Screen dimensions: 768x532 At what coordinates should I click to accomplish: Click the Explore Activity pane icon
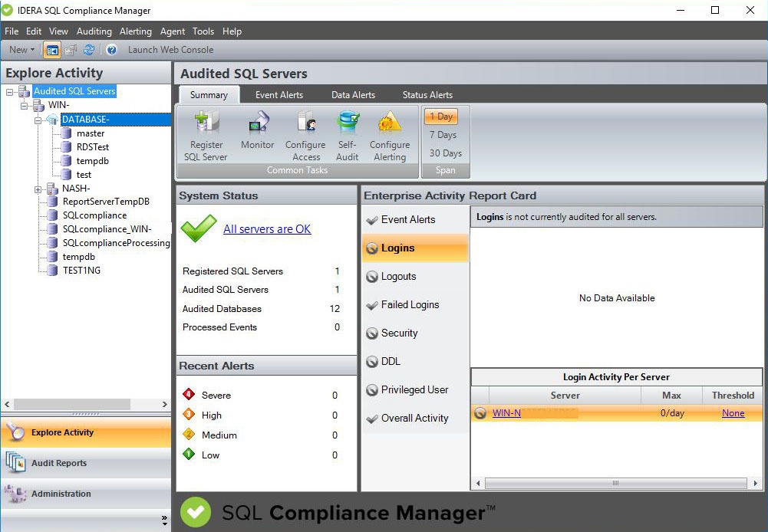tap(15, 432)
